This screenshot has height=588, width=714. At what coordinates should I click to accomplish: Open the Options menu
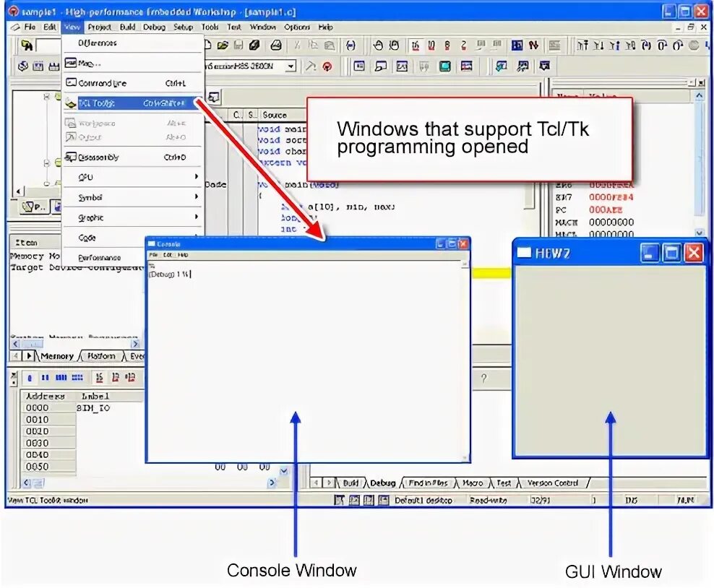(297, 27)
